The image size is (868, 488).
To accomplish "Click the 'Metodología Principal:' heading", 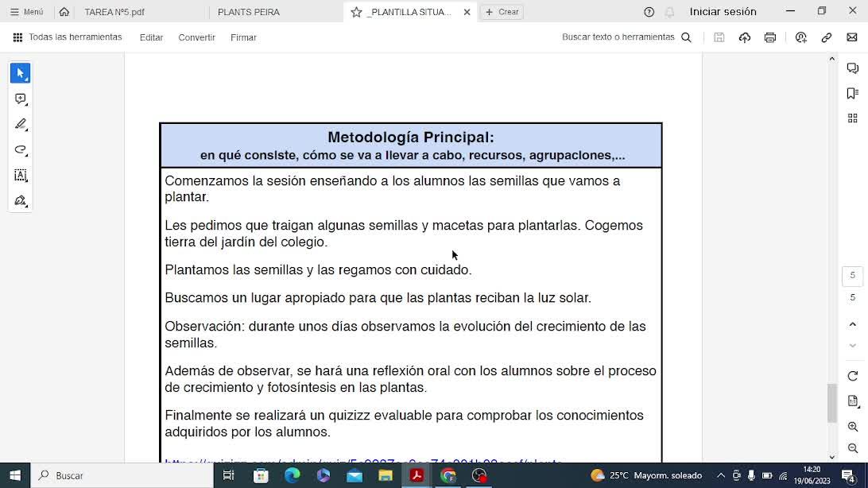I will tap(411, 137).
